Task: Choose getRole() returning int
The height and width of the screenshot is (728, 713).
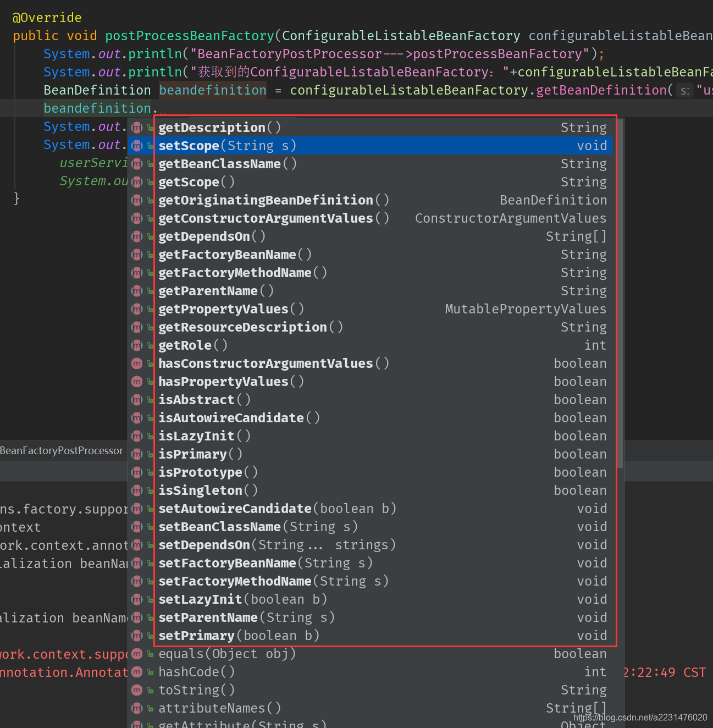Action: click(x=371, y=345)
